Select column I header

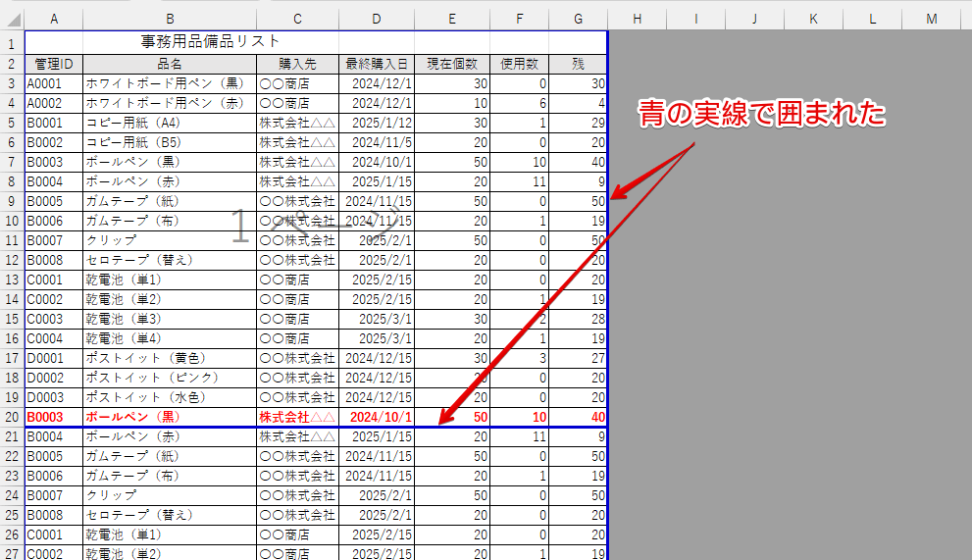696,20
